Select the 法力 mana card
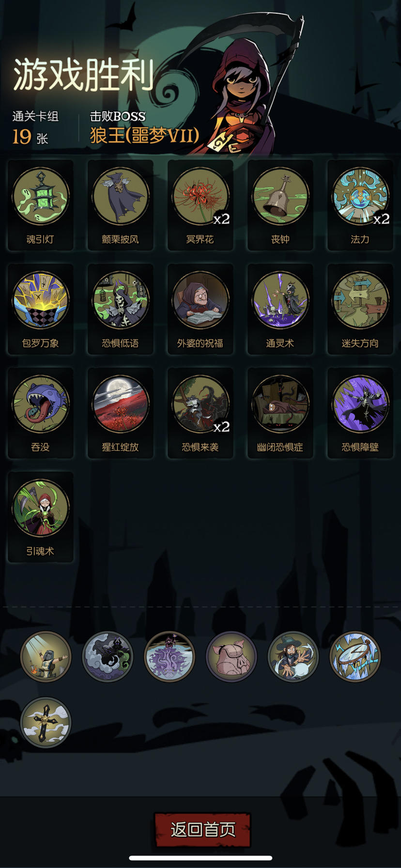Screen dimensions: 401x868 coord(360,205)
